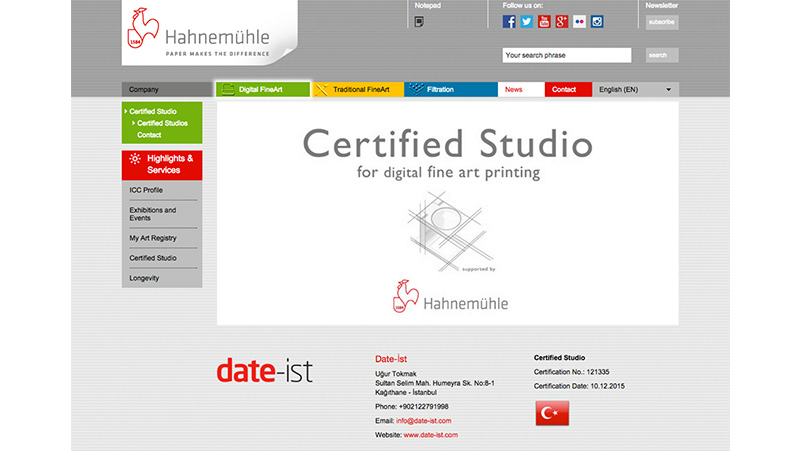The width and height of the screenshot is (800, 451).
Task: Open the ICC Profile sidebar link
Action: point(146,190)
